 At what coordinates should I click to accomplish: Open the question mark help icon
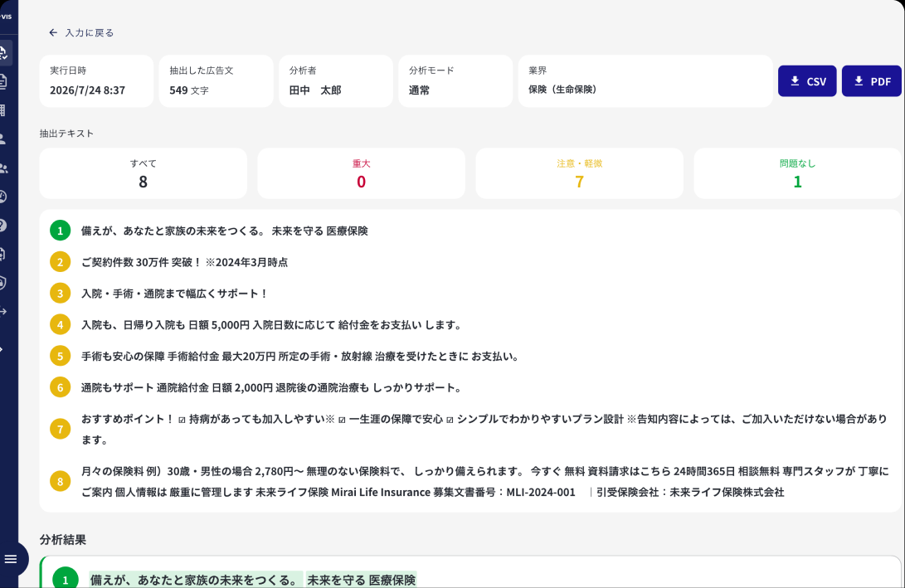point(3,225)
